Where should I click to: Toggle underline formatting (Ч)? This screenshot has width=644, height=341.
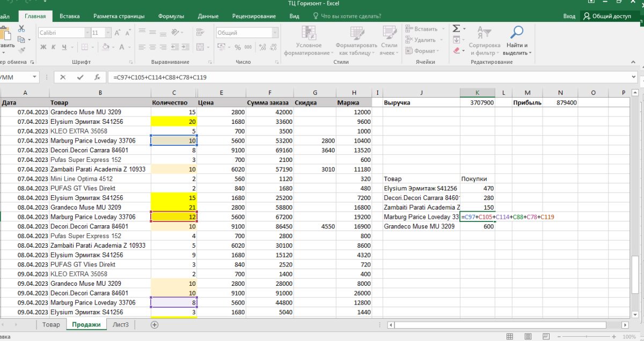pos(63,48)
